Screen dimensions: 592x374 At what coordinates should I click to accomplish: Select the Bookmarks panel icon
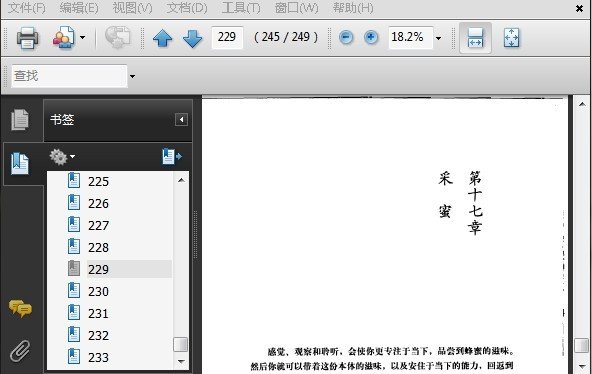[x=20, y=163]
